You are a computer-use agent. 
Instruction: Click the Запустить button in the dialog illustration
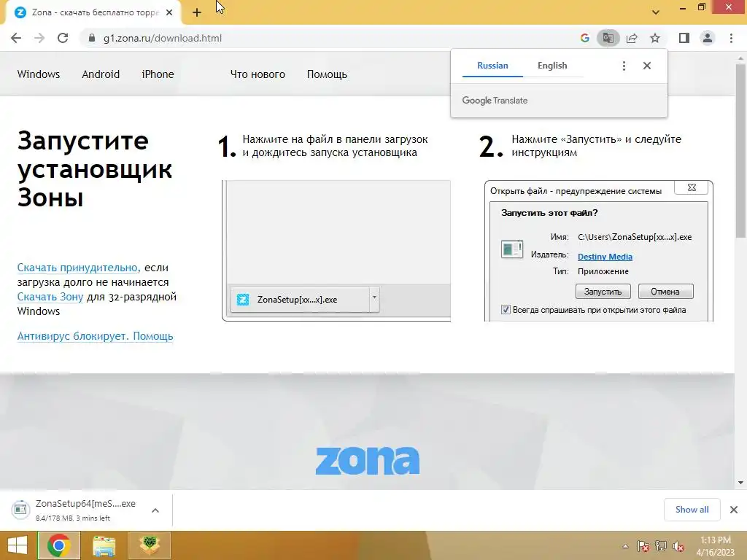(x=603, y=292)
